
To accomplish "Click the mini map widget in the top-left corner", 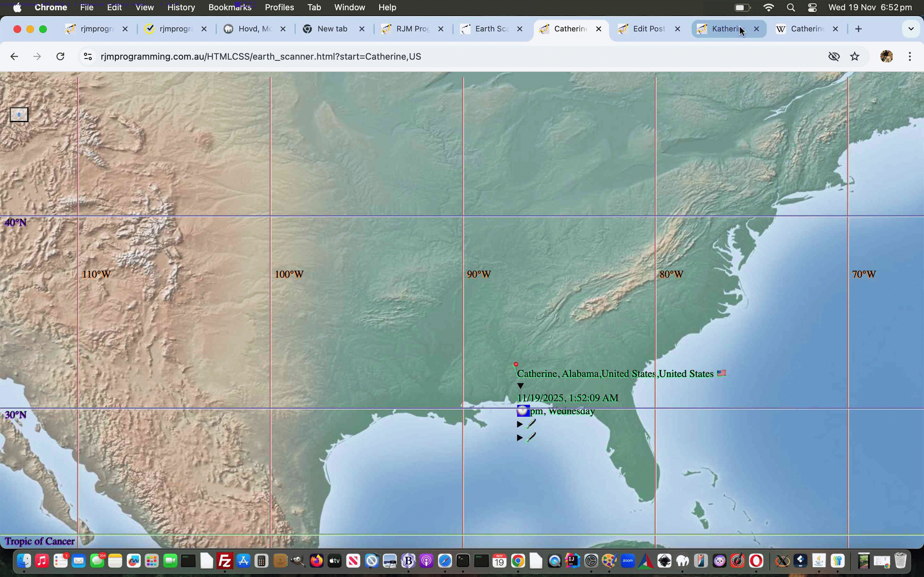I will (19, 114).
